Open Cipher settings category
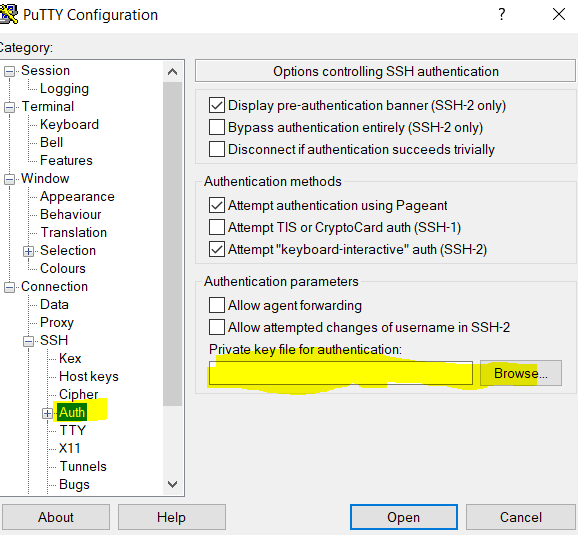Screen dimensions: 578x535 pyautogui.click(x=79, y=395)
